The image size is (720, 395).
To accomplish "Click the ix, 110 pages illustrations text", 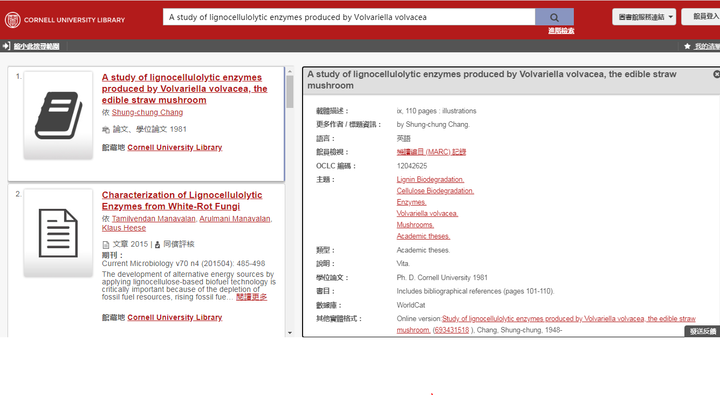I will (436, 111).
